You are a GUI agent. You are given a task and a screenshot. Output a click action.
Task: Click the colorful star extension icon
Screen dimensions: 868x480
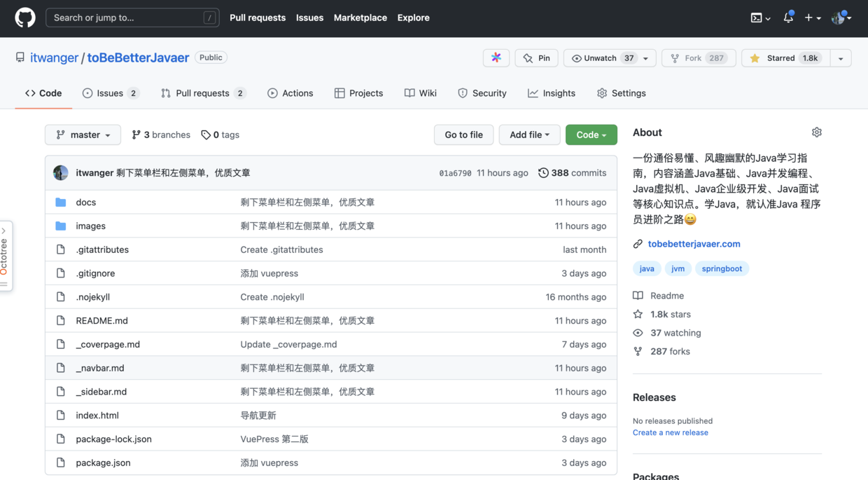[x=496, y=58]
